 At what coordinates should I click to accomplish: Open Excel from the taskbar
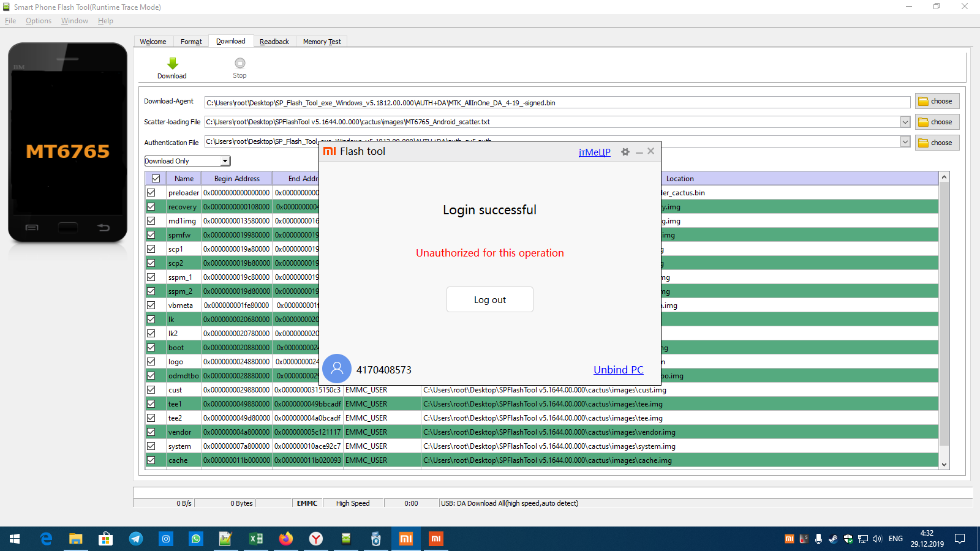pyautogui.click(x=256, y=539)
